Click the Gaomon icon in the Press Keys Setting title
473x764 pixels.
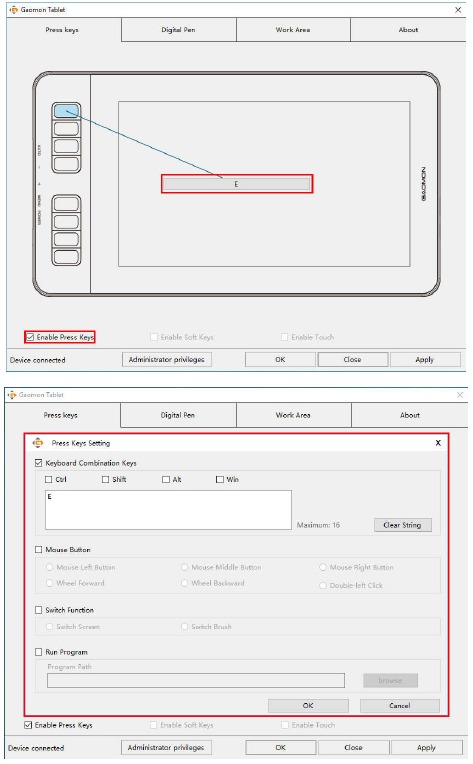point(38,443)
